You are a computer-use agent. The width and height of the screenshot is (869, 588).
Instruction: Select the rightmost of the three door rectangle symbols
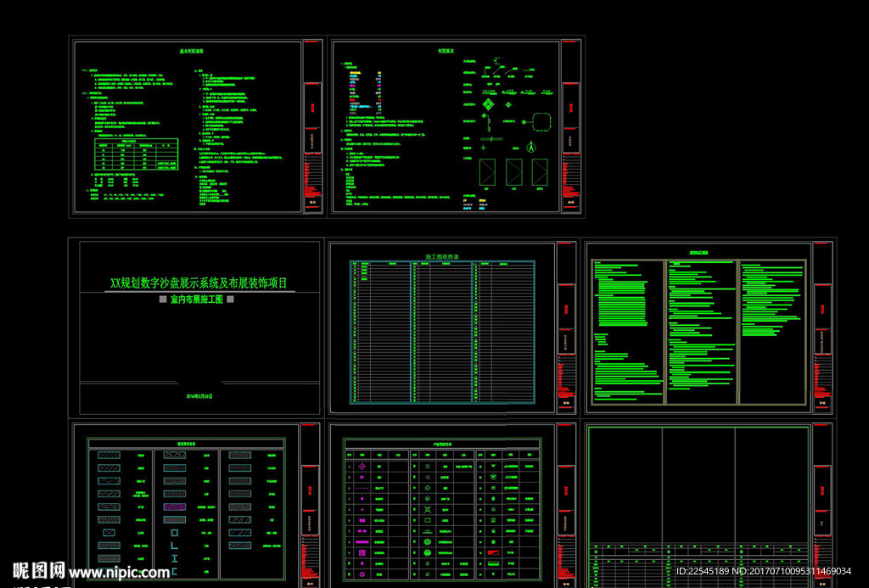coord(540,172)
